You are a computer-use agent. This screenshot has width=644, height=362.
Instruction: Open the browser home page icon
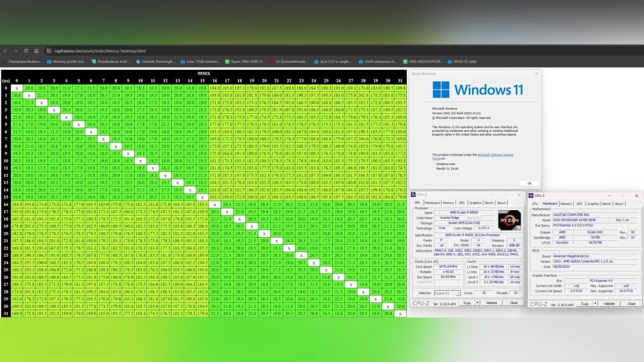coord(36,50)
